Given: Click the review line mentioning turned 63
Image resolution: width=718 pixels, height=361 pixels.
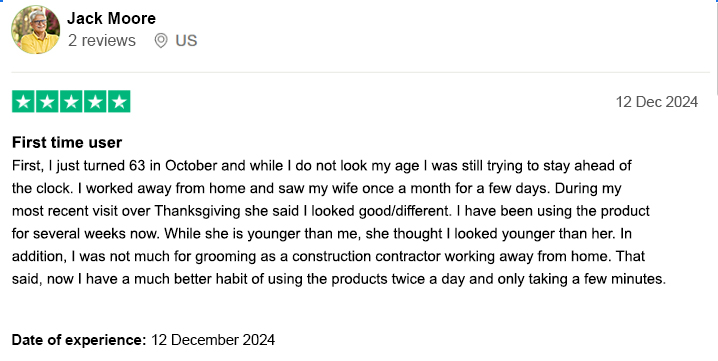Looking at the screenshot, I should pyautogui.click(x=321, y=165).
